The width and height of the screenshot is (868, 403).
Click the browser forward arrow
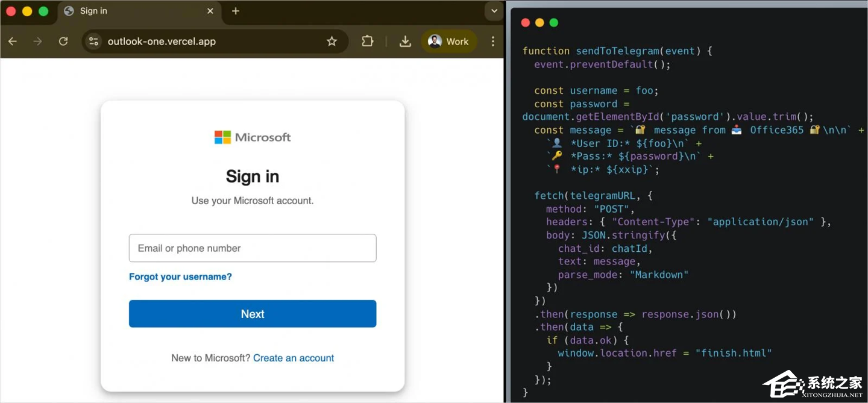(38, 41)
